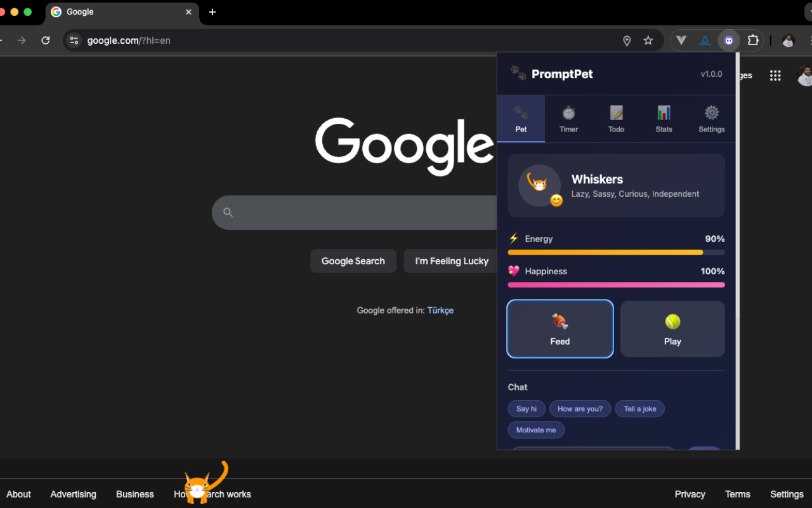Open the About footer link

point(18,494)
